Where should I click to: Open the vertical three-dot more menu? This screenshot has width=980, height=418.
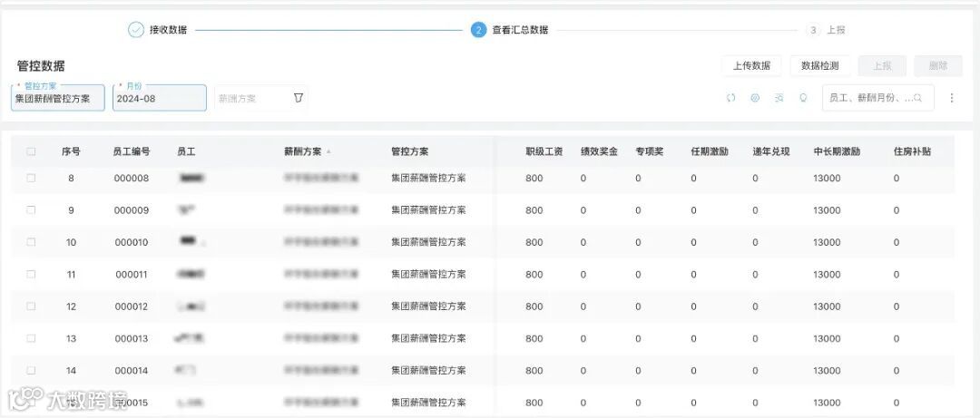coord(952,98)
